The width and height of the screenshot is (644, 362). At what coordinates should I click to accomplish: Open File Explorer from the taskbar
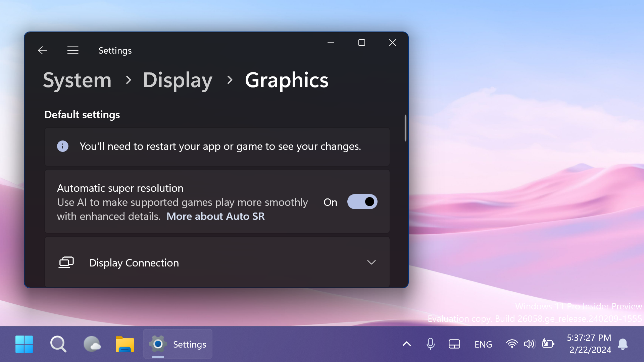pyautogui.click(x=125, y=344)
